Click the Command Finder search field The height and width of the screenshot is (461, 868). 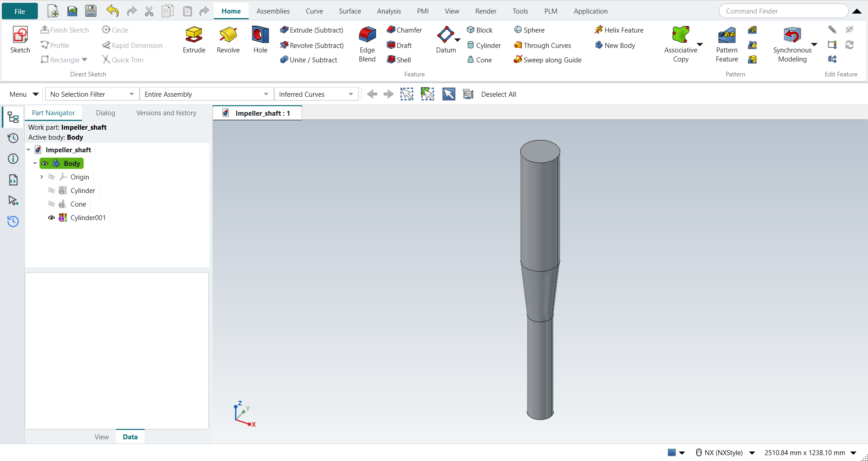783,11
